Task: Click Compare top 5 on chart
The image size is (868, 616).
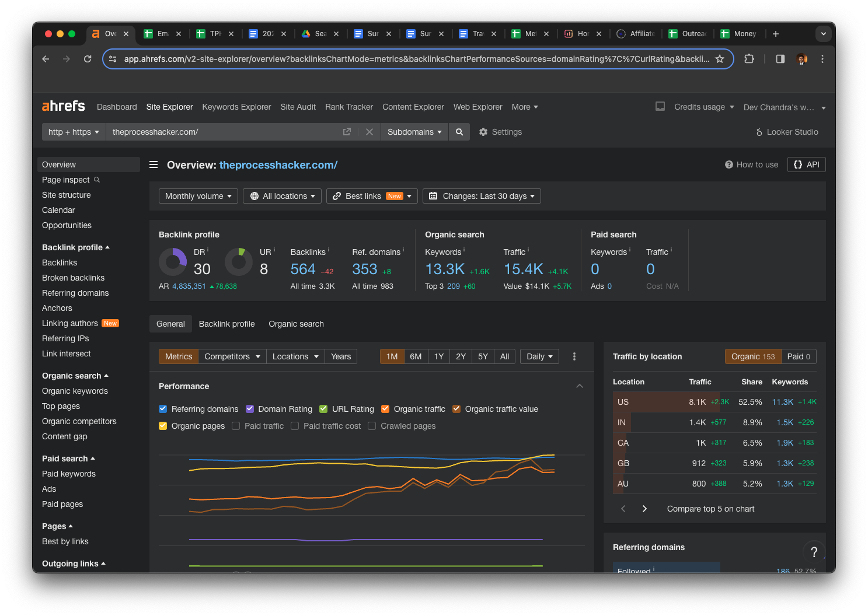Action: click(710, 509)
